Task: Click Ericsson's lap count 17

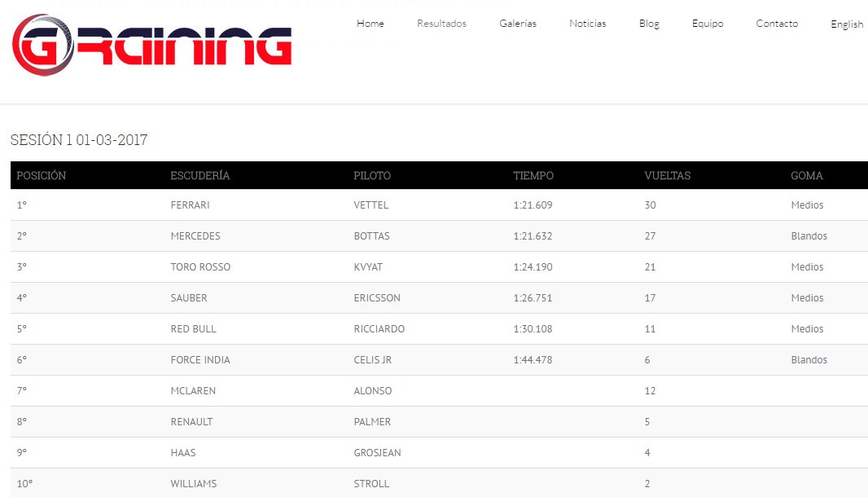Action: (650, 298)
